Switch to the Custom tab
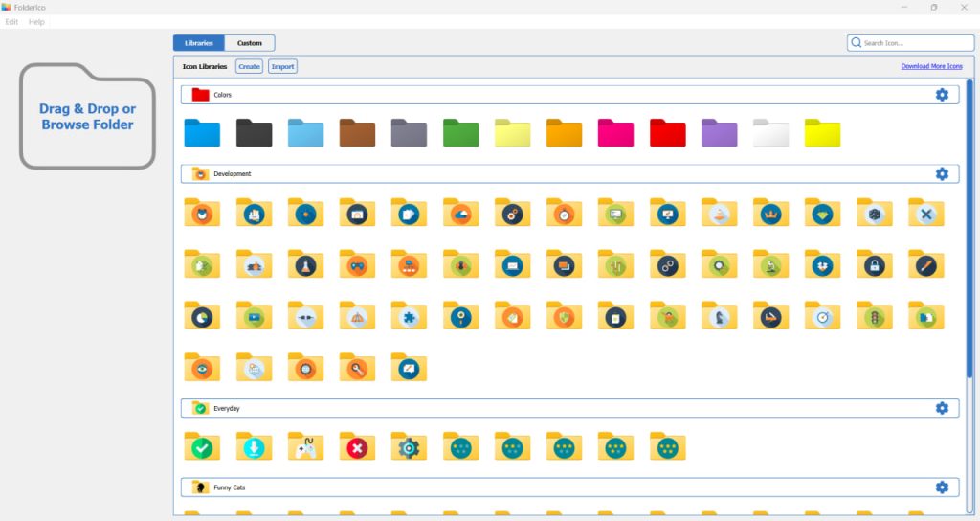Screen dimensions: 980x521 click(x=250, y=43)
